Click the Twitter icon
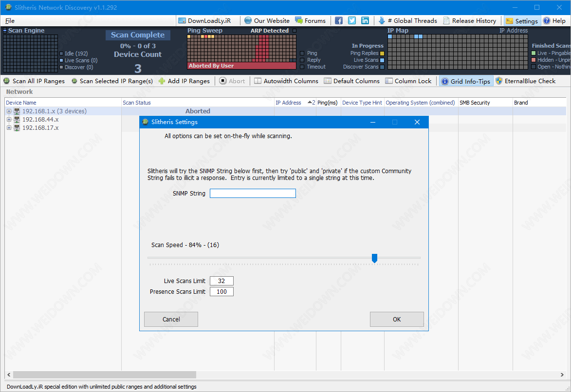This screenshot has width=571, height=392. pyautogui.click(x=352, y=21)
